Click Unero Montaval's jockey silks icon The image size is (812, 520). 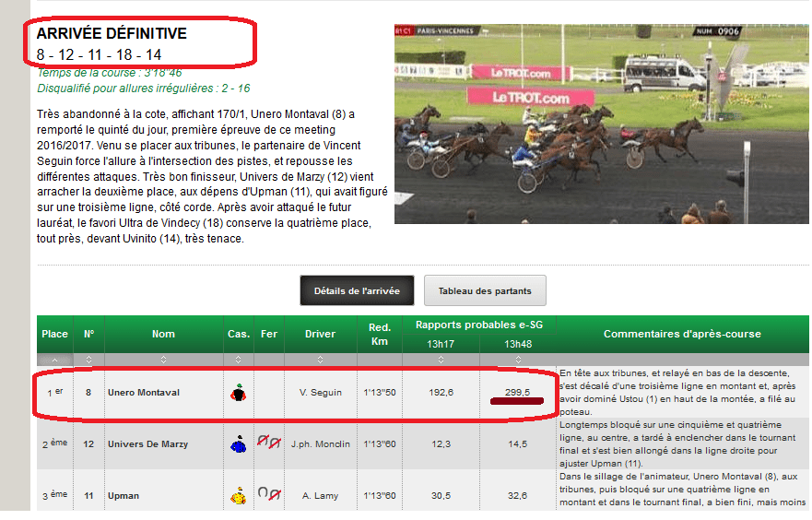tap(239, 393)
